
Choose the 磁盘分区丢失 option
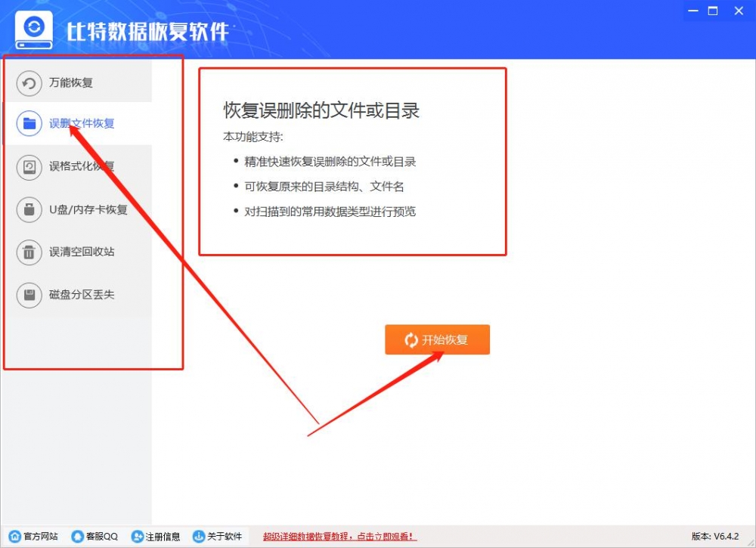82,295
